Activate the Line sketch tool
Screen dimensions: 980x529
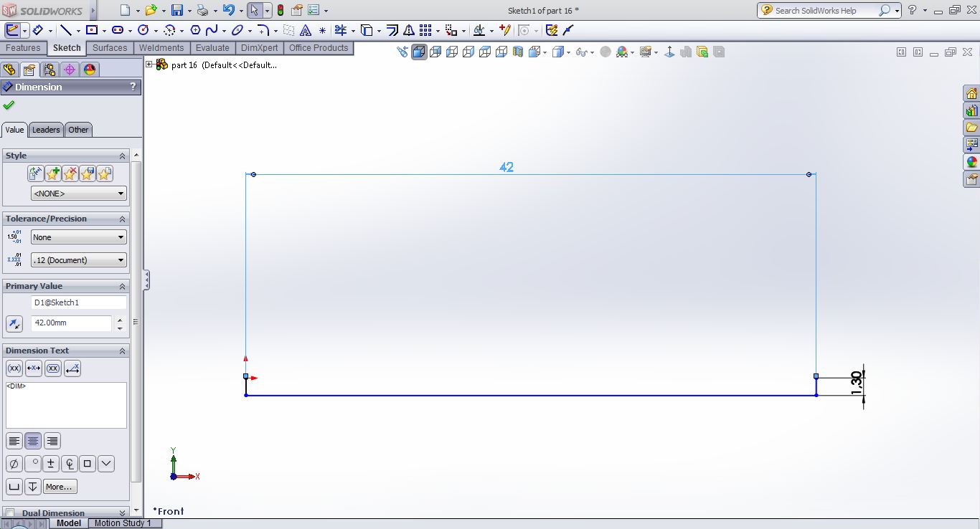(65, 30)
